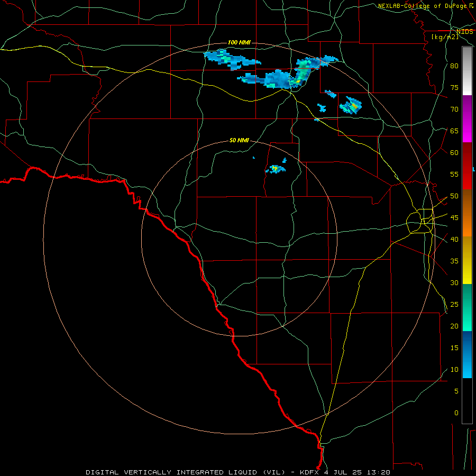Click the legend value 30
Screen dimensions: 476x476
click(454, 282)
